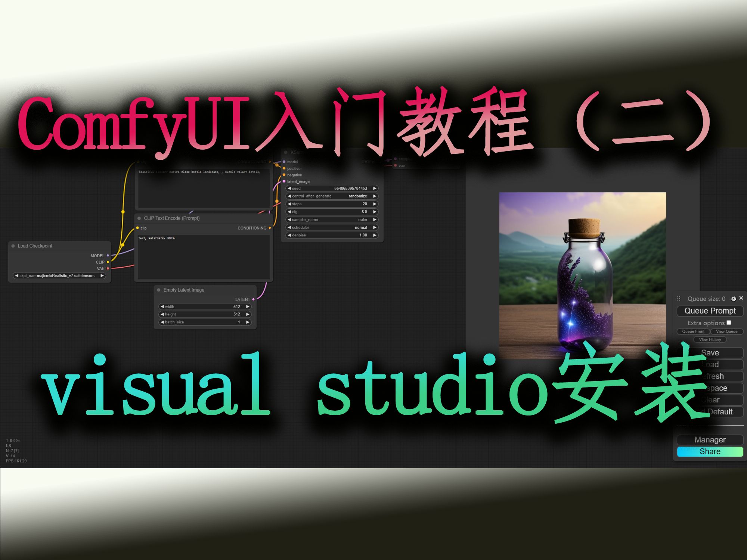
Task: Open the scheduler normal selector
Action: pos(332,227)
